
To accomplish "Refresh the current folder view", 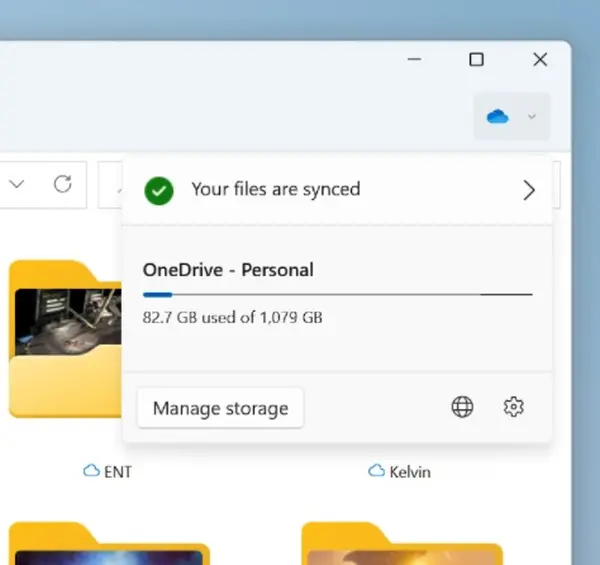I will click(62, 184).
